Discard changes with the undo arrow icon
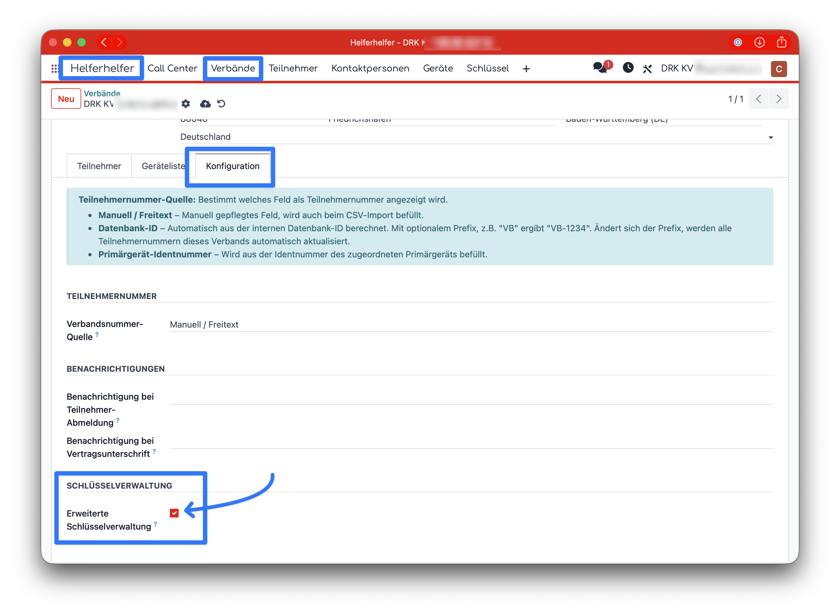Screen dimensions: 840x616 tap(221, 104)
